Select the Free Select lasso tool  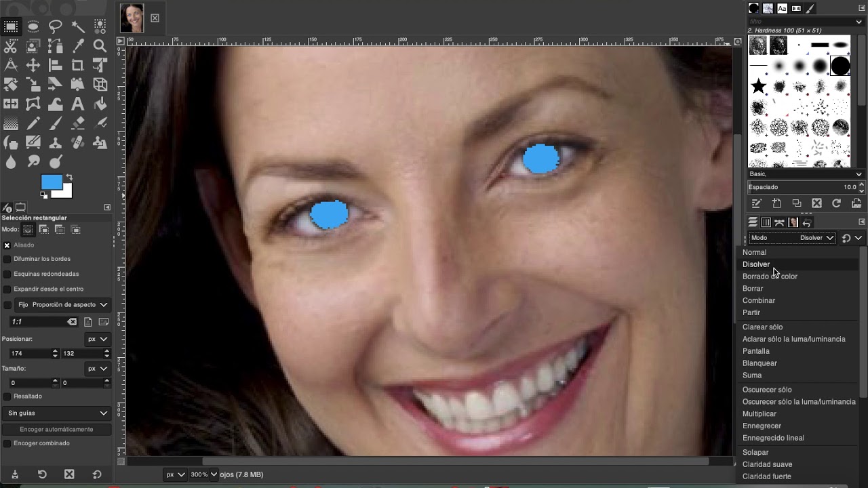56,26
